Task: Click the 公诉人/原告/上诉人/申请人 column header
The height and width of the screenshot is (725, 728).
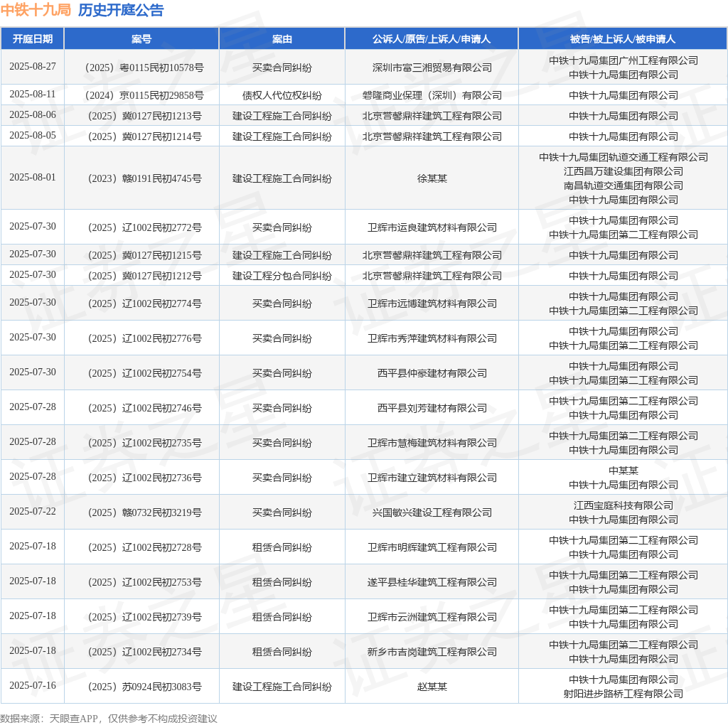Action: (432, 39)
